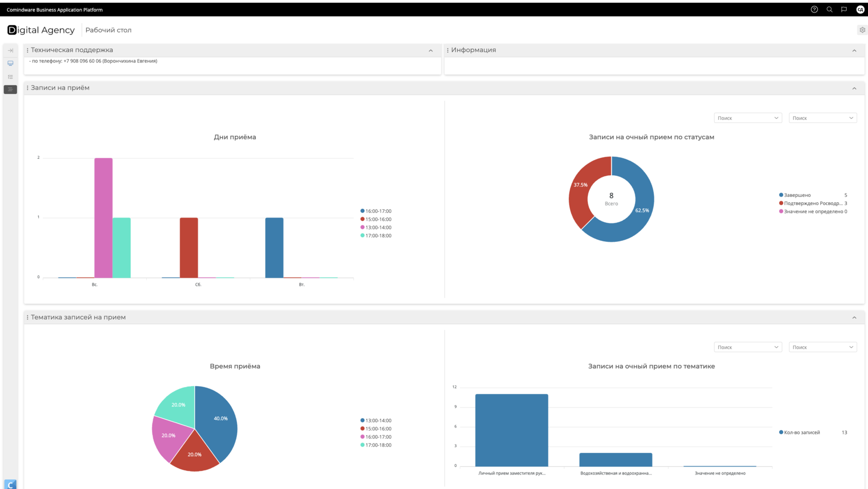Click the Cominware logo at sidebar bottom

(10, 484)
